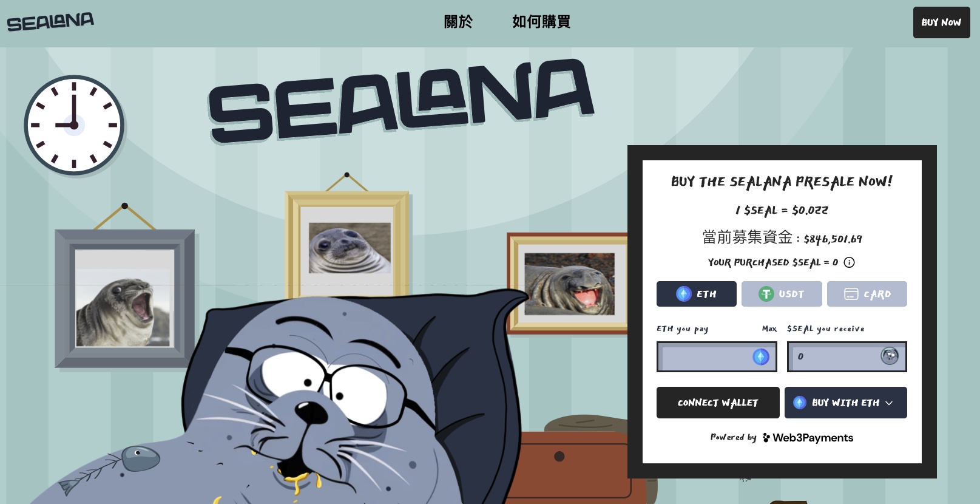Click the Connect Wallet button
The height and width of the screenshot is (504, 980).
718,403
